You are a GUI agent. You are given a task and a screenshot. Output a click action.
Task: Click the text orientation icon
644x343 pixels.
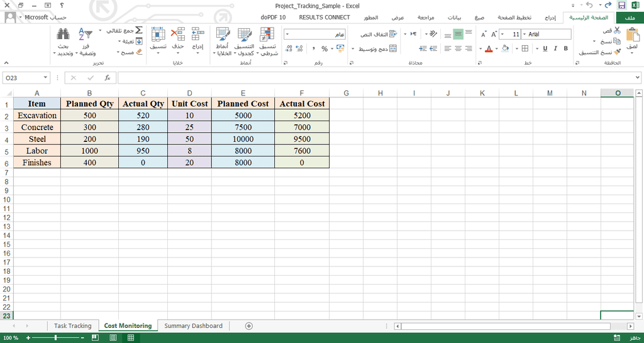[435, 34]
